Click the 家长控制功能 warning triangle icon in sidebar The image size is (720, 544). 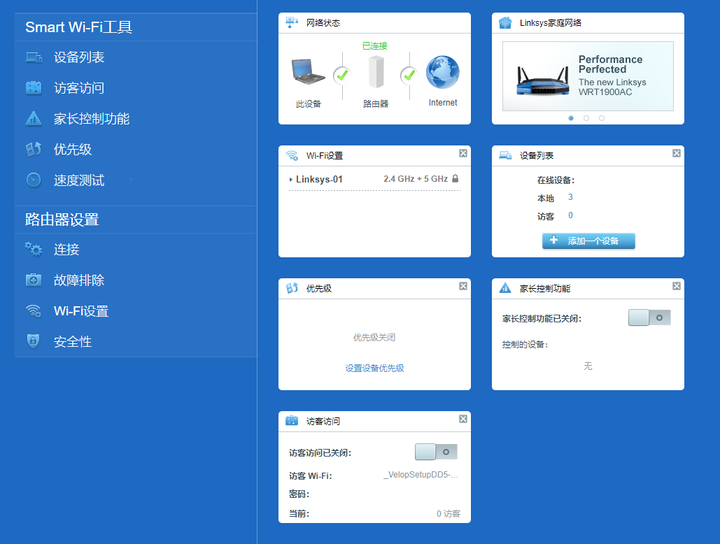(34, 118)
